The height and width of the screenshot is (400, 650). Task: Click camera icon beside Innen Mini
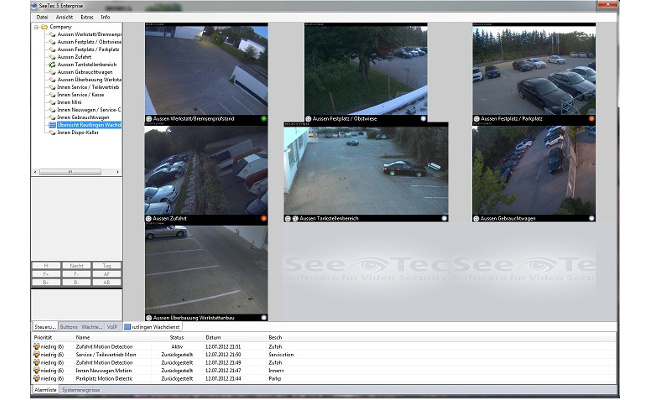click(x=52, y=102)
